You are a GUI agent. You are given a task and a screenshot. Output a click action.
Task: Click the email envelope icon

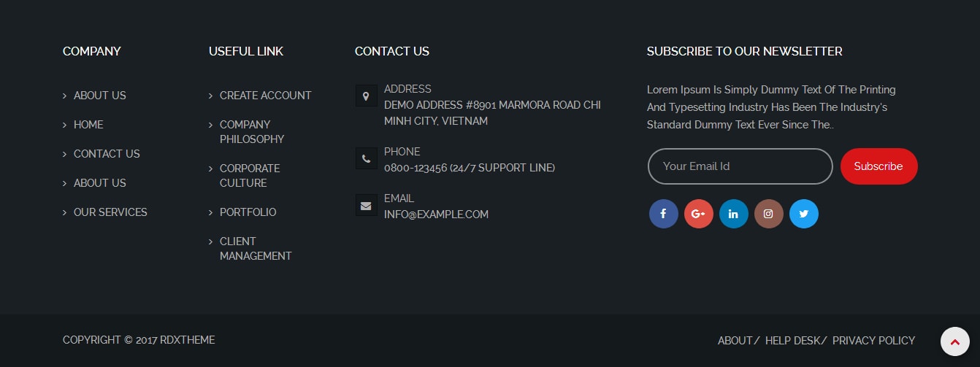pyautogui.click(x=366, y=205)
